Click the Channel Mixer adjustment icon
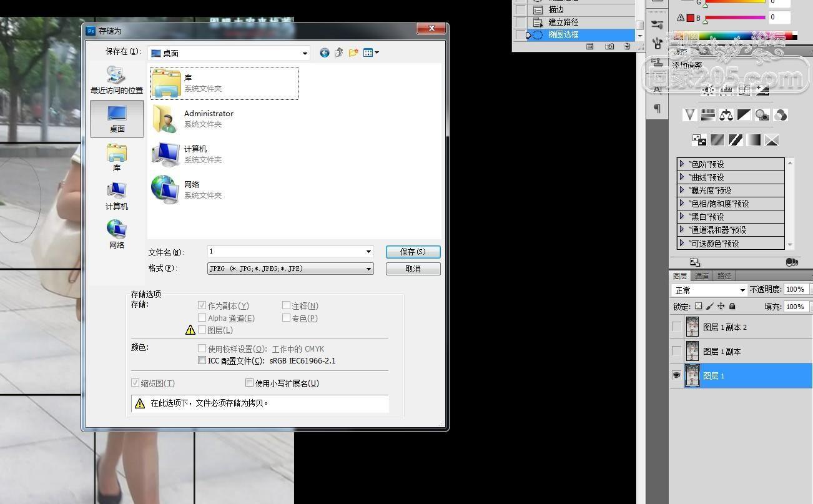813x504 pixels. (x=780, y=115)
